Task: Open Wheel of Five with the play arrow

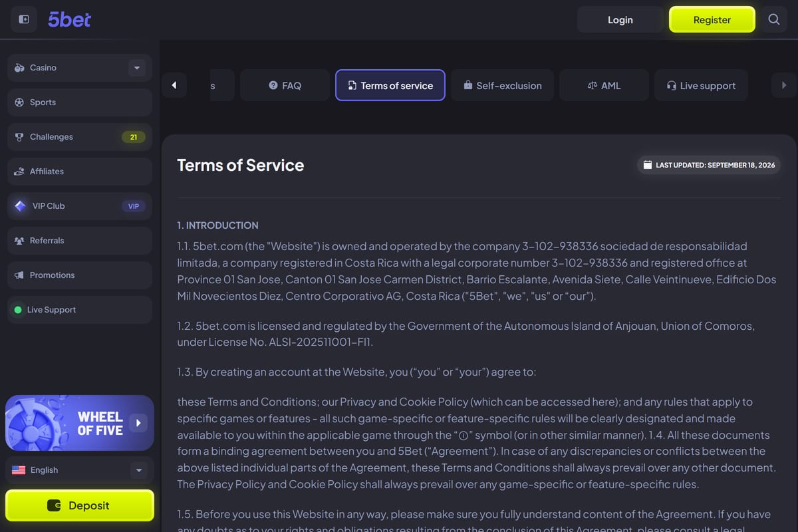Action: [138, 422]
